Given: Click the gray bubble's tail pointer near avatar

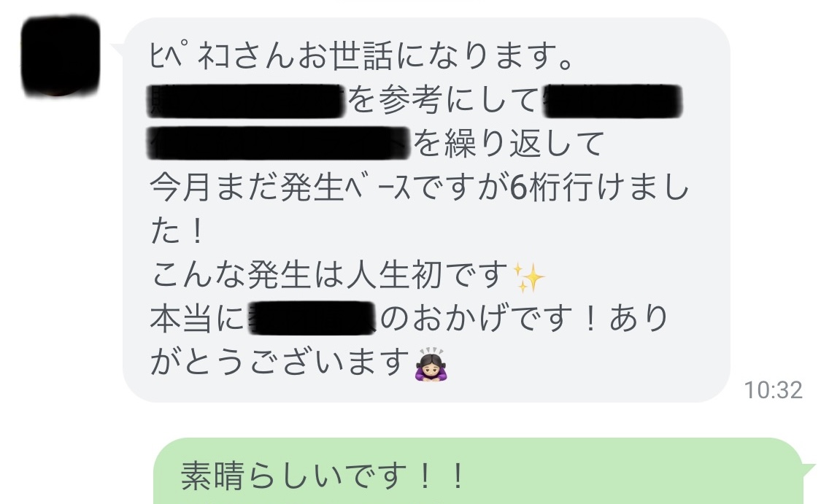Looking at the screenshot, I should (x=118, y=49).
